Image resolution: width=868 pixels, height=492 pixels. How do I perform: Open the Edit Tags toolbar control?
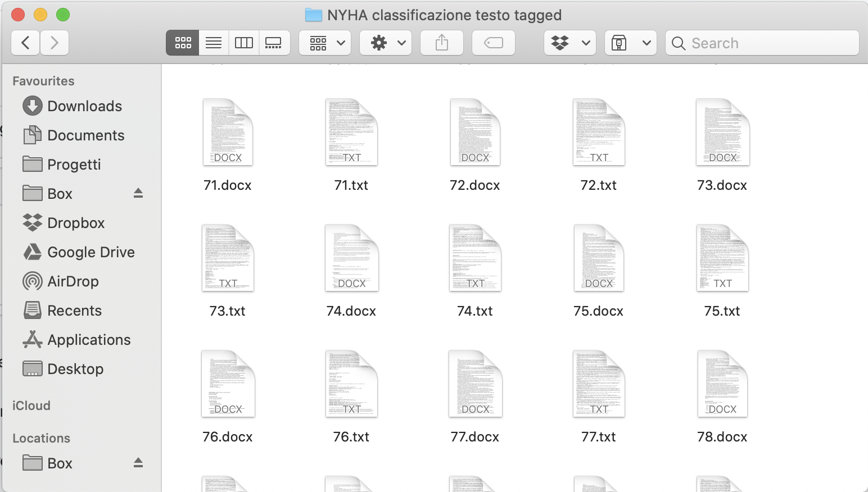tap(493, 42)
